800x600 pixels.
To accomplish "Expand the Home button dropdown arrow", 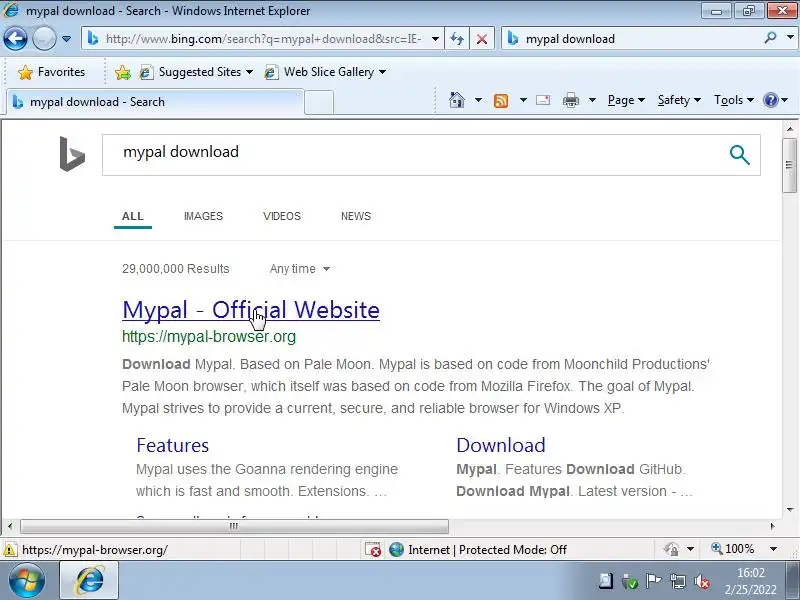I will point(478,100).
